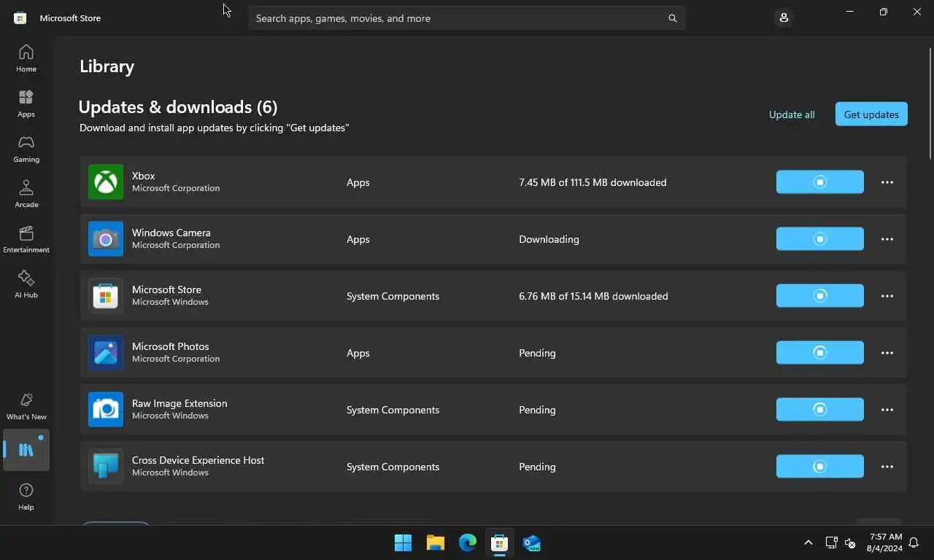The image size is (934, 560).
Task: Click '6.76 MB of 15.14 MB downloaded' status
Action: pos(593,296)
